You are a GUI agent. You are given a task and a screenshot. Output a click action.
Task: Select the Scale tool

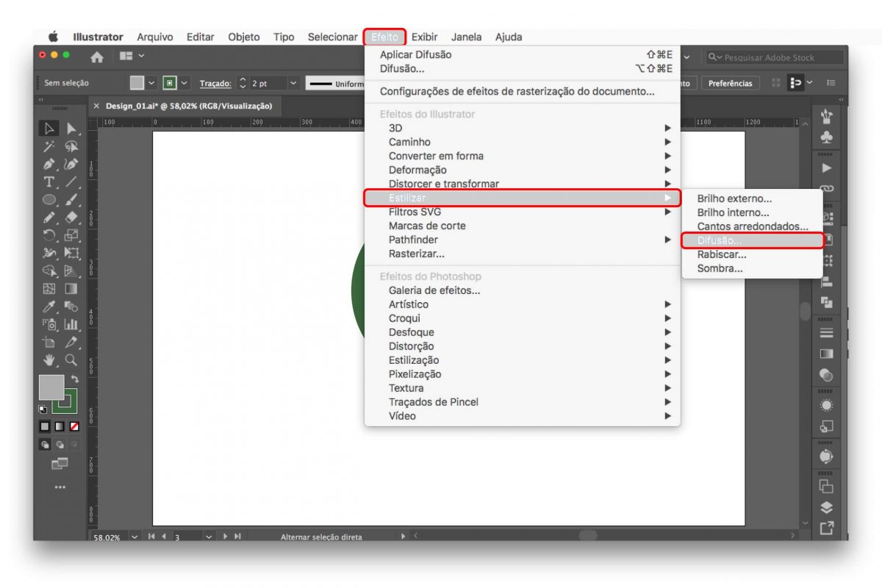click(71, 235)
